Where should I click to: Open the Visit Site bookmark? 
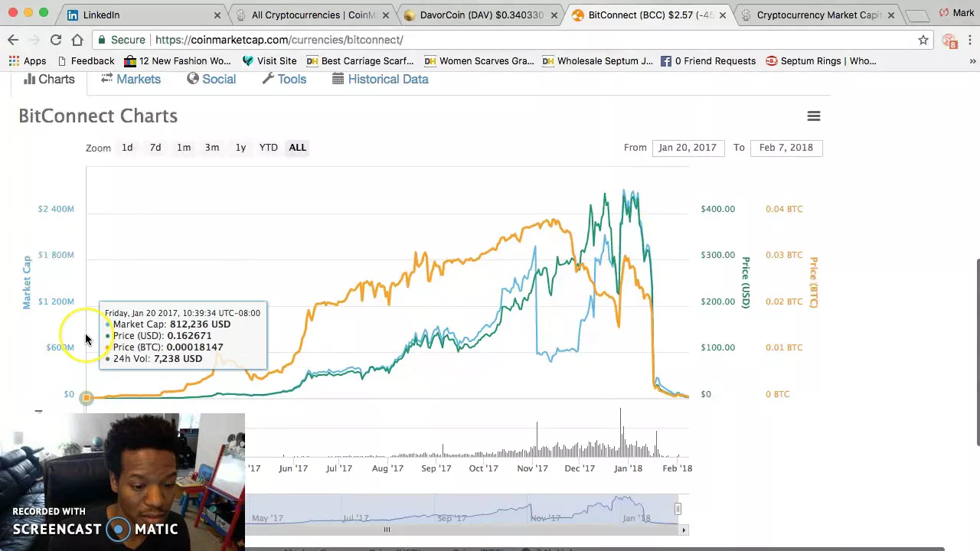[x=269, y=61]
